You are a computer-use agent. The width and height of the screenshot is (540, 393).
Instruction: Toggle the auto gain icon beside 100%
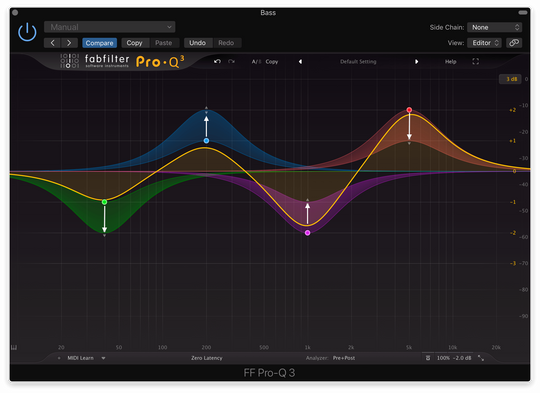point(428,358)
